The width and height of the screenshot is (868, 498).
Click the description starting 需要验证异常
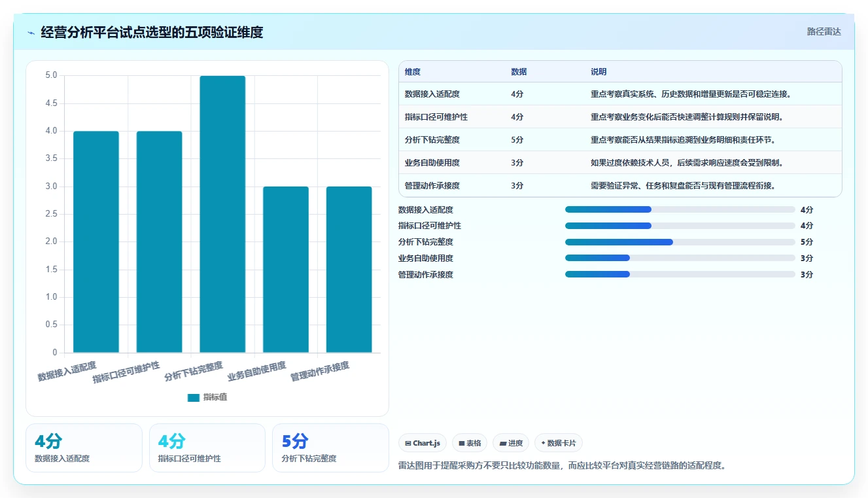point(684,186)
